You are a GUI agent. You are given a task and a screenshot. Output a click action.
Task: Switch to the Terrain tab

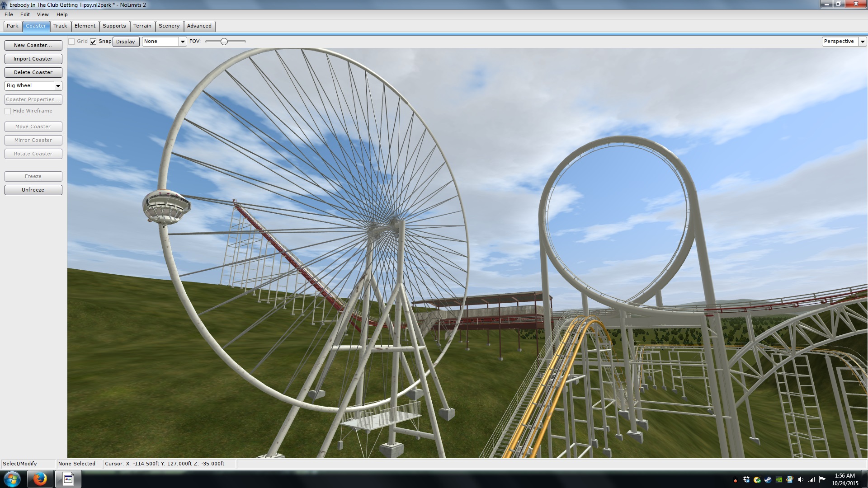tap(142, 26)
